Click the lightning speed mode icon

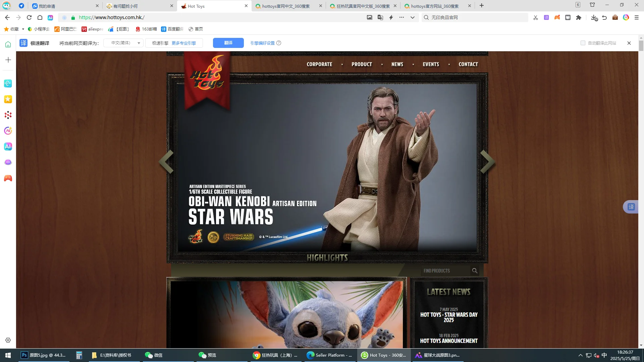coord(391,17)
